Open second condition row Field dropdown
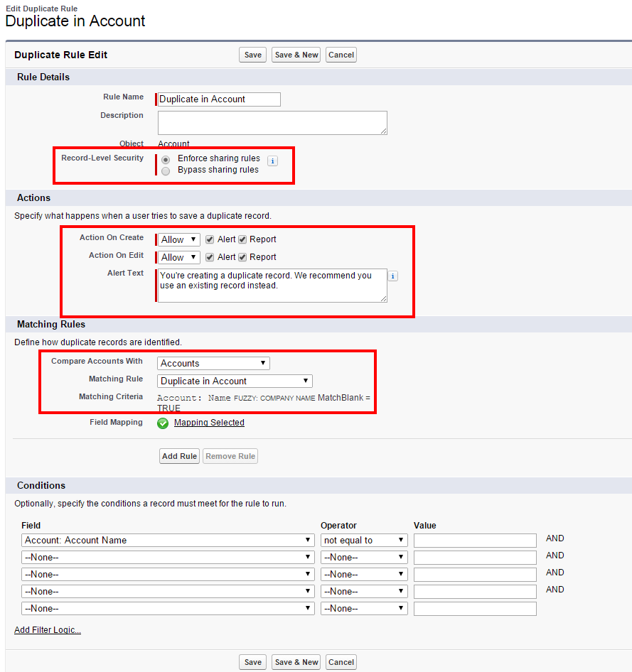This screenshot has height=672, width=632. [x=168, y=558]
